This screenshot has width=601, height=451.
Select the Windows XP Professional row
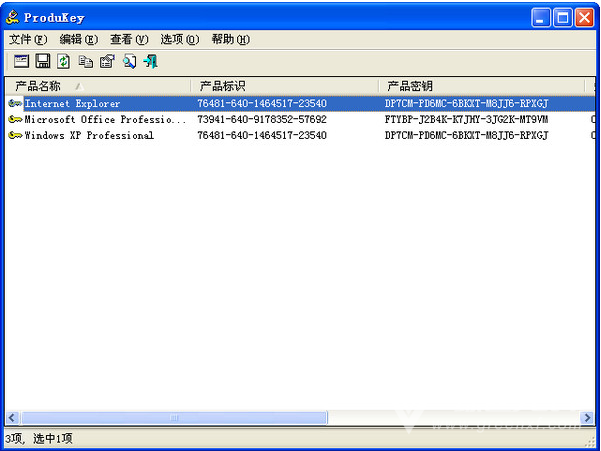click(x=300, y=135)
